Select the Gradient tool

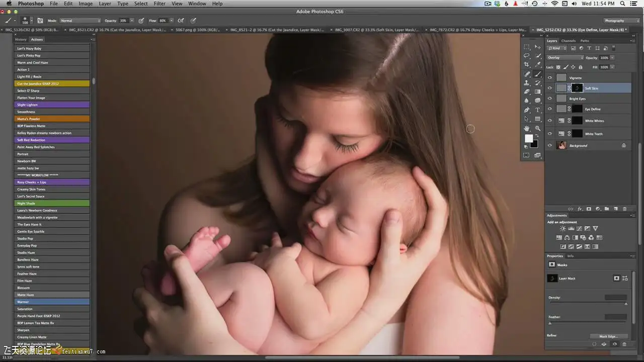pyautogui.click(x=538, y=92)
